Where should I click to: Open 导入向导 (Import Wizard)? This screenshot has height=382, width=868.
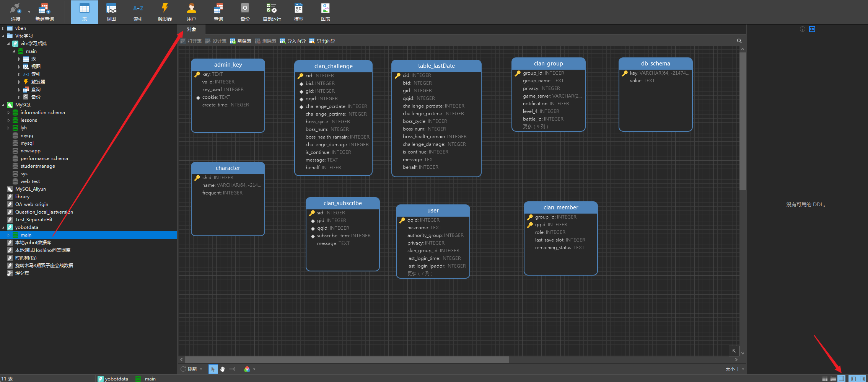293,41
